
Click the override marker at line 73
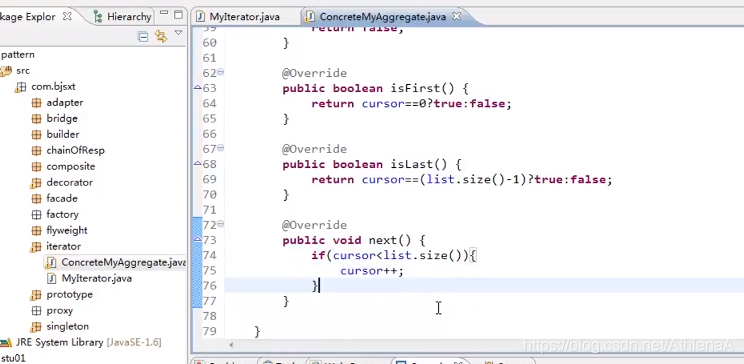pos(197,240)
